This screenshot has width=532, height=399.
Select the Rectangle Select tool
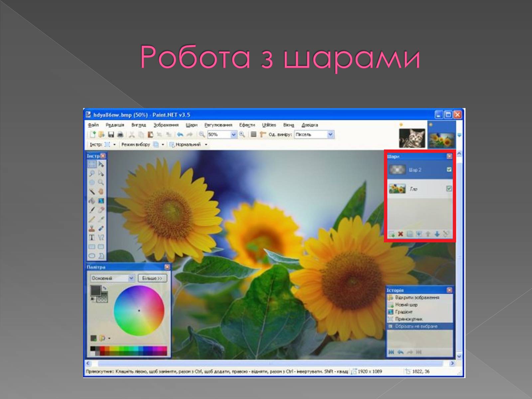click(92, 164)
